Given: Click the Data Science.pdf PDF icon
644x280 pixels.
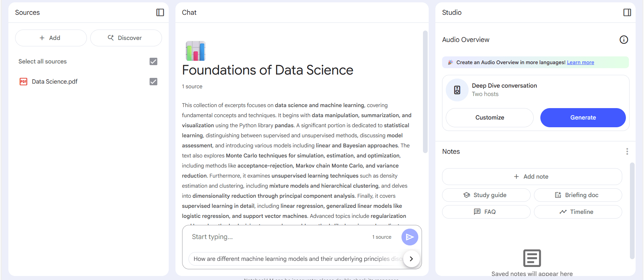Looking at the screenshot, I should coord(23,82).
